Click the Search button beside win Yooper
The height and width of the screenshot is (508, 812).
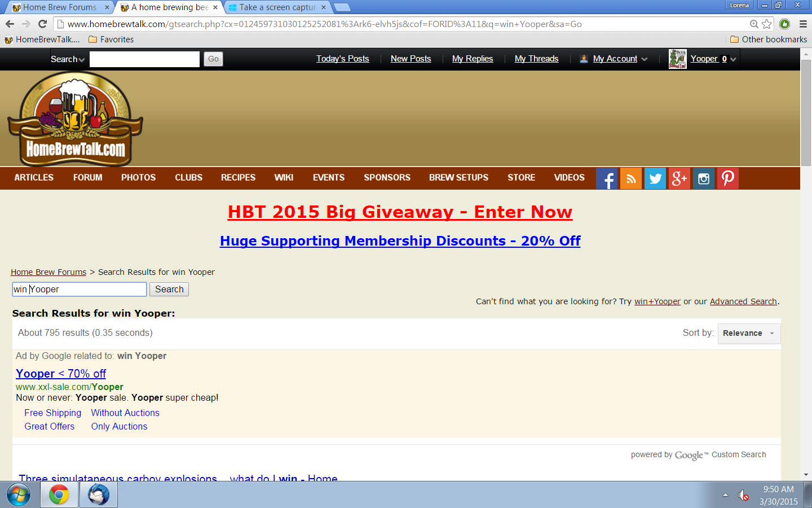click(169, 289)
